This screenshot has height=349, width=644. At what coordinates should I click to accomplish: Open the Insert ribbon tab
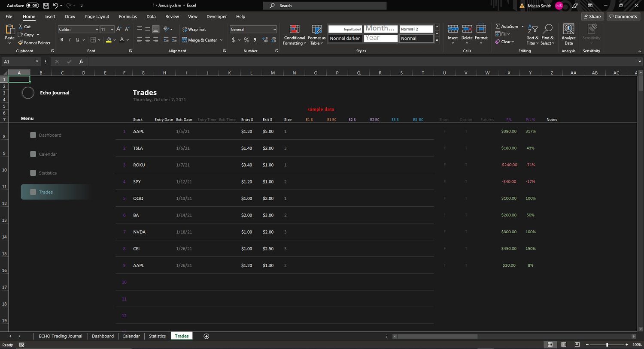50,17
